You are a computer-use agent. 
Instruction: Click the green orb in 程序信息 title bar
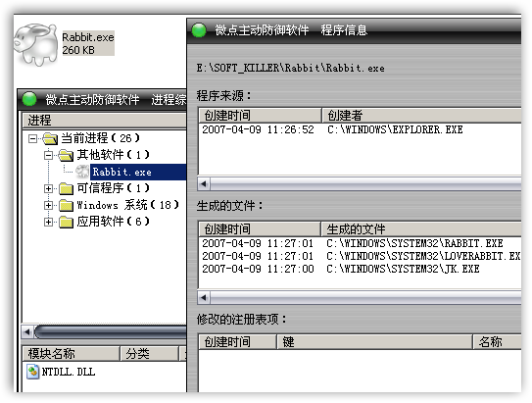click(199, 30)
